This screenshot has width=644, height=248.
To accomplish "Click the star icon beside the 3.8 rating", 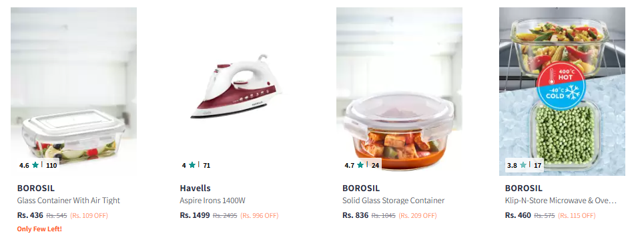I will pos(523,165).
